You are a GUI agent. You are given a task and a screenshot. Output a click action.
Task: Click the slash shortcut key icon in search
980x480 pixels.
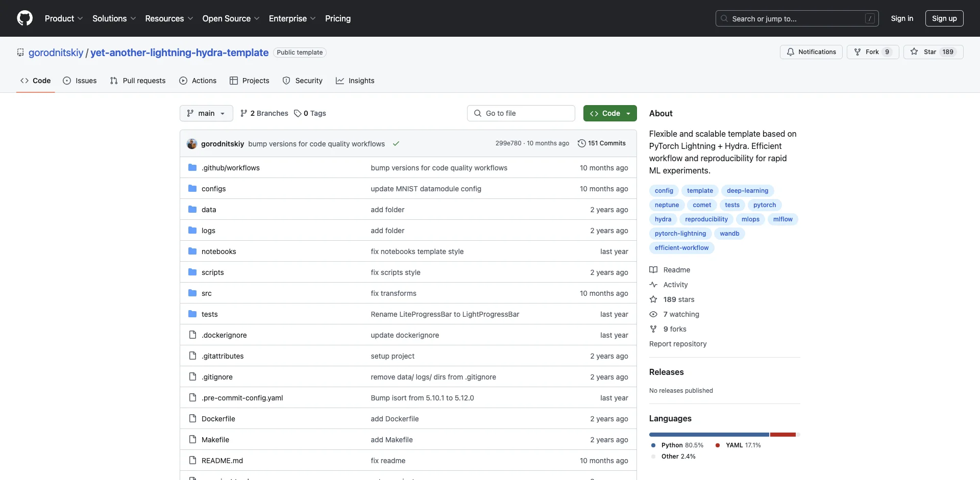(x=870, y=18)
